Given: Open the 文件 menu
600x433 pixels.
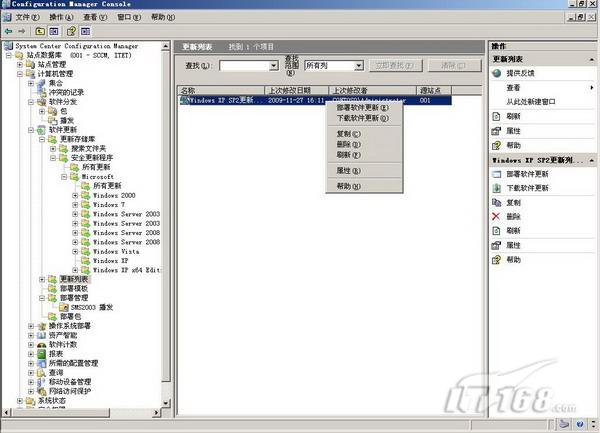Looking at the screenshot, I should (x=28, y=17).
